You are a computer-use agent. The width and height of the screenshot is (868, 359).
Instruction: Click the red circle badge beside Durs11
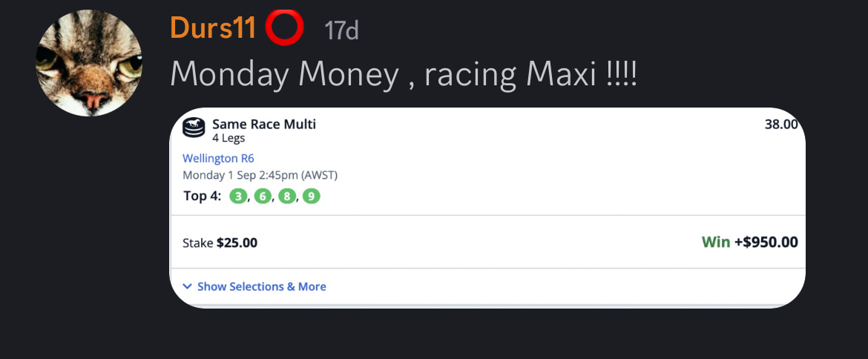tap(284, 29)
